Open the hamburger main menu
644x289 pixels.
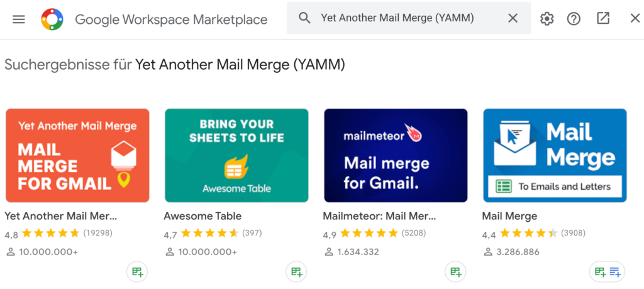click(x=19, y=19)
